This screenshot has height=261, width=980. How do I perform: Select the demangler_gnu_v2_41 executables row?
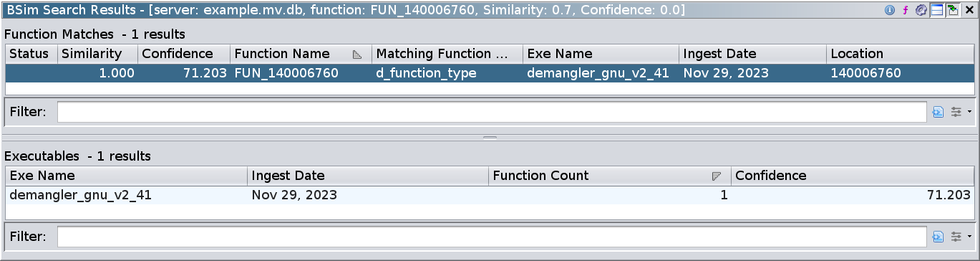(x=490, y=195)
